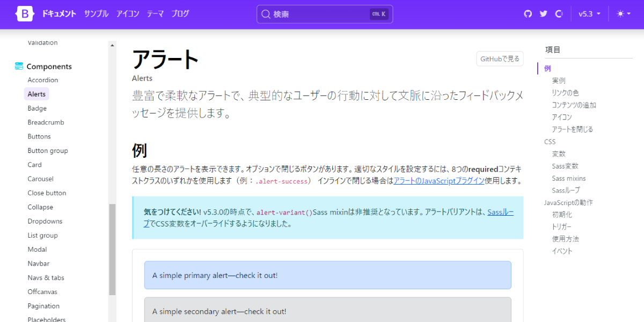644x322 pixels.
Task: Open Offcanvas in the sidebar
Action: (x=42, y=292)
